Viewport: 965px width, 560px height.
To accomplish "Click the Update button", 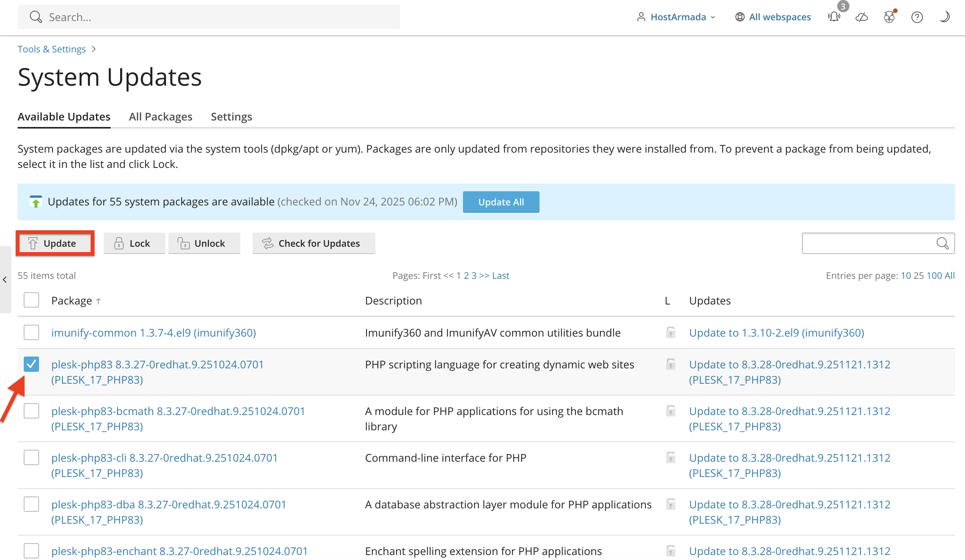I will (x=55, y=243).
